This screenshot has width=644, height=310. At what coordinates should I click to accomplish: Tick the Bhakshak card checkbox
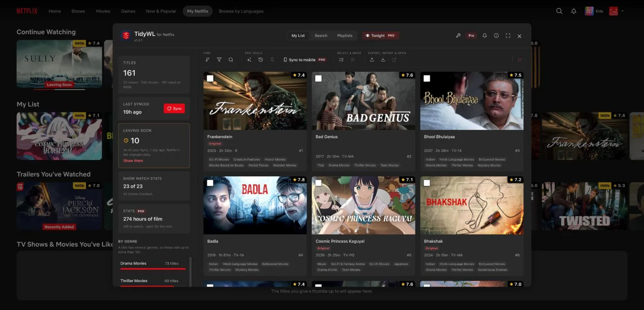point(427,183)
